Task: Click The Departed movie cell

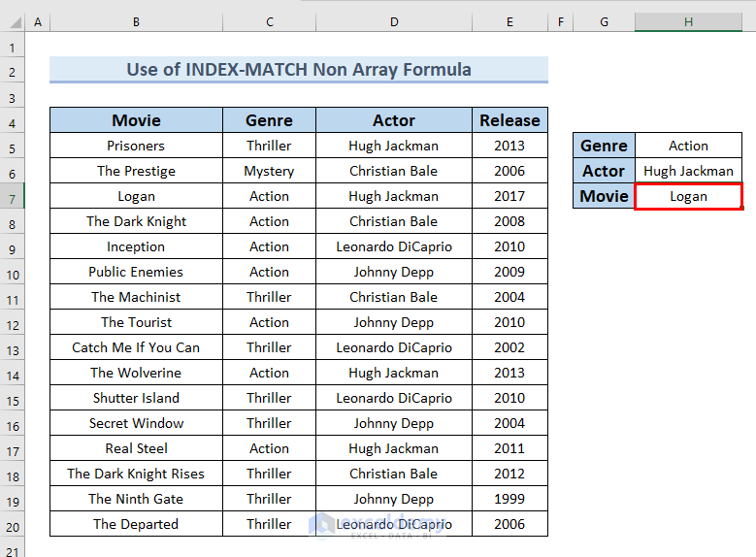Action: (136, 524)
